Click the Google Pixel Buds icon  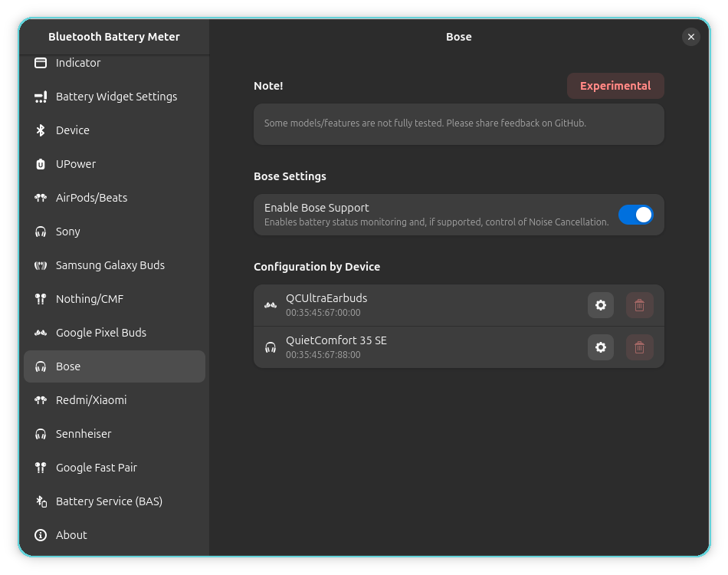click(x=41, y=333)
